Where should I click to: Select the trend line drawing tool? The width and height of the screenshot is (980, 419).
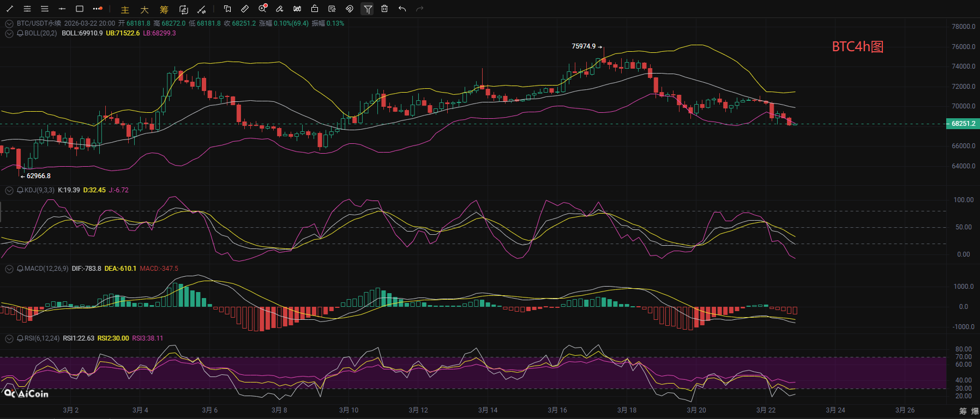point(10,9)
